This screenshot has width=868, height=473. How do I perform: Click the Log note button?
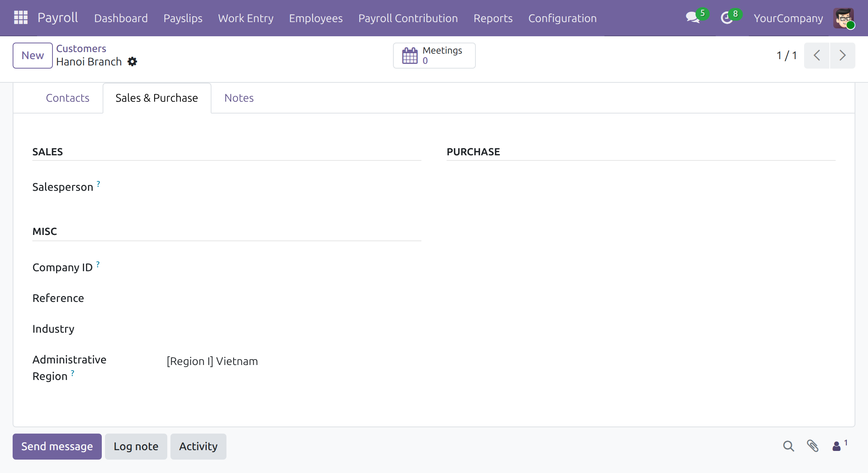(x=136, y=447)
